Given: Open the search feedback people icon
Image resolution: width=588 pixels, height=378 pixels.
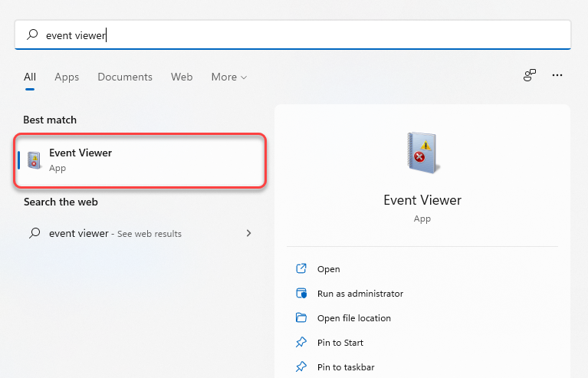Looking at the screenshot, I should (x=530, y=75).
